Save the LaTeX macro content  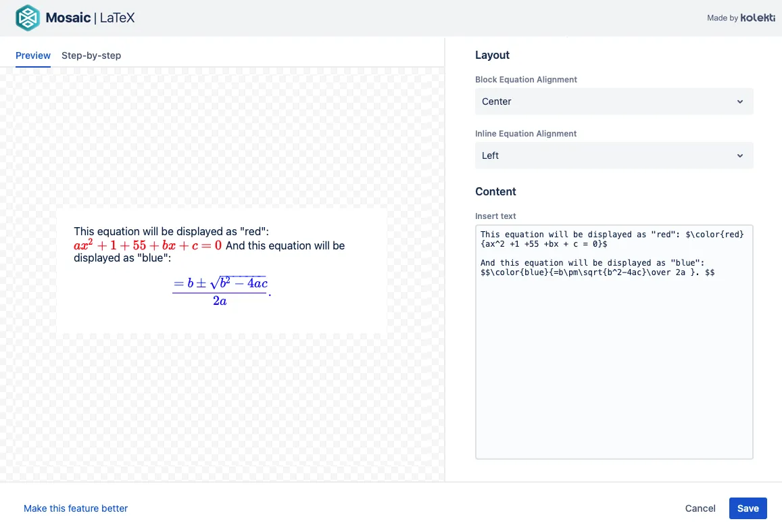pyautogui.click(x=748, y=508)
